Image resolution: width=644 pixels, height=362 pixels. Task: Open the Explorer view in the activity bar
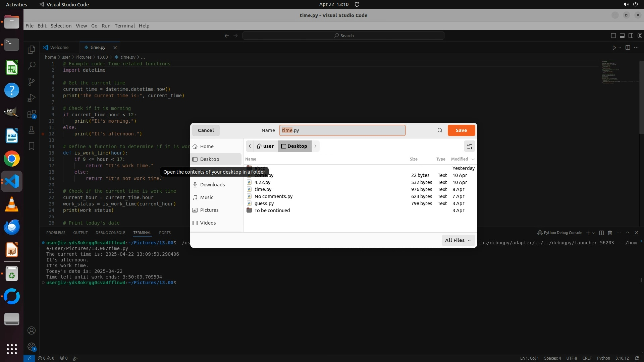pos(32,50)
